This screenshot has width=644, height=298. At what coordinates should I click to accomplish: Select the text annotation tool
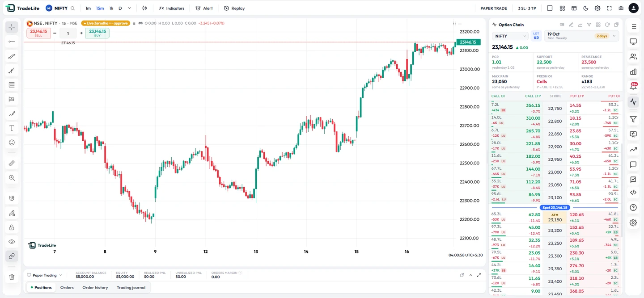tap(12, 128)
